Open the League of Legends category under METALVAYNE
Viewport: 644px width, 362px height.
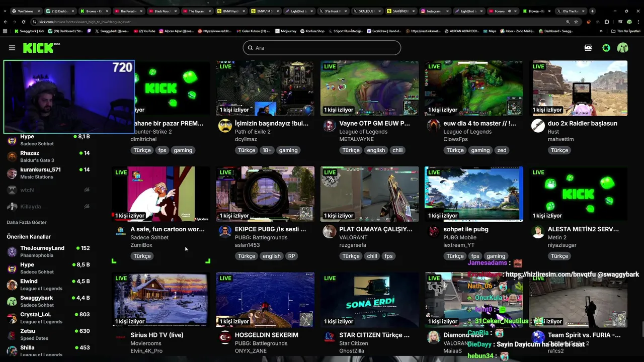(x=363, y=132)
